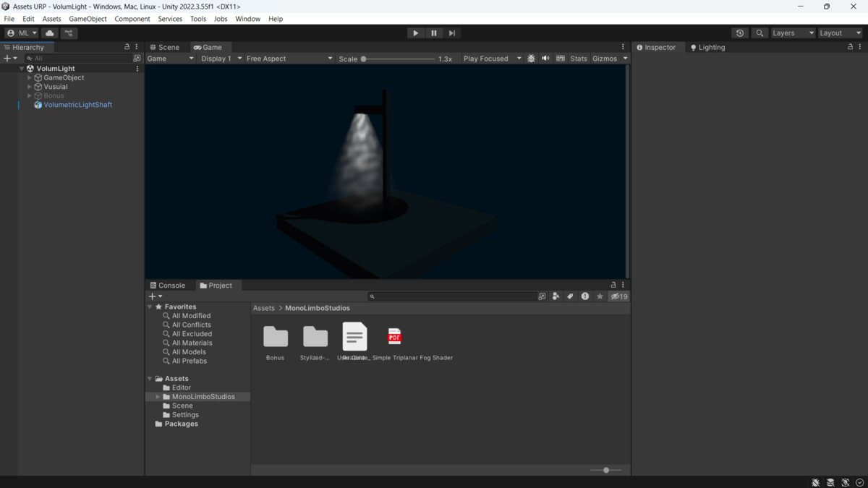This screenshot has width=868, height=488.
Task: Toggle hidden packages visibility (eye 19 icon)
Action: (618, 296)
